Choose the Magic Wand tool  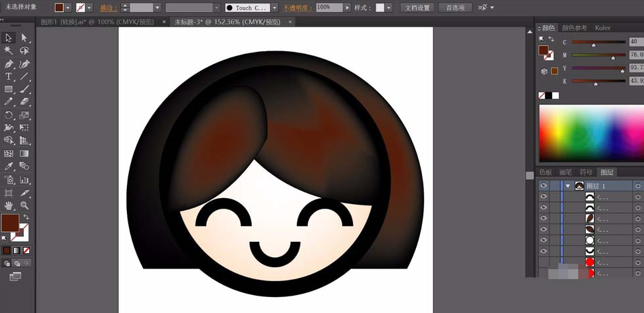coord(9,51)
